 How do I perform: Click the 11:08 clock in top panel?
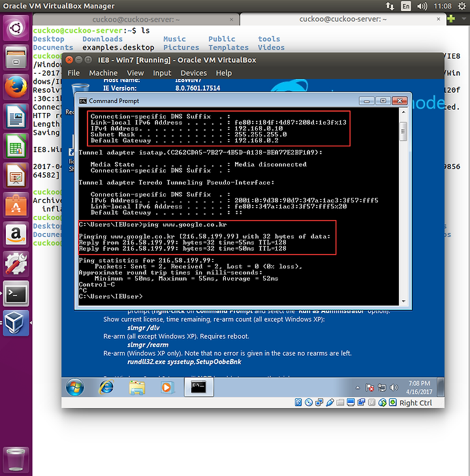(x=443, y=6)
